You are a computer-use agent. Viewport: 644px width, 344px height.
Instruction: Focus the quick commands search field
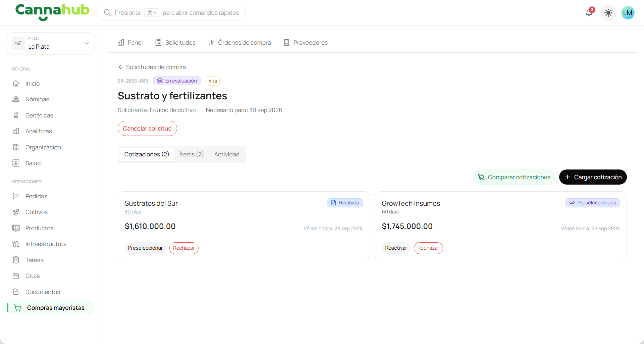coord(171,13)
